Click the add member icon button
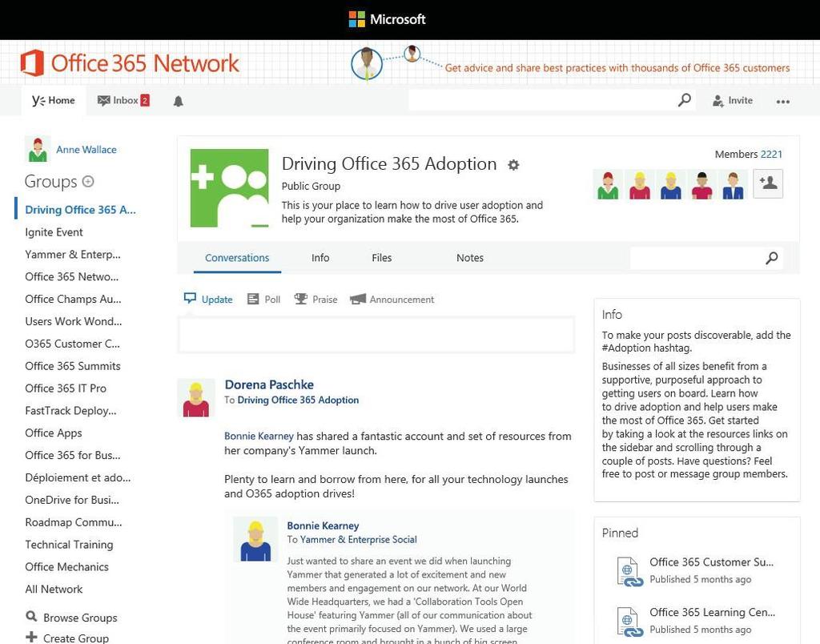 (x=768, y=183)
